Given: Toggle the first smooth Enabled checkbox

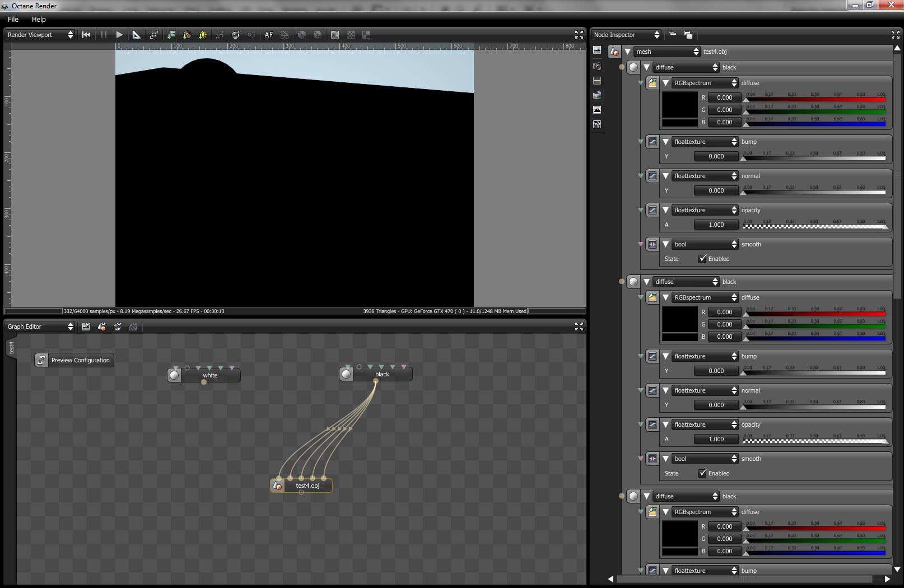Looking at the screenshot, I should point(702,259).
